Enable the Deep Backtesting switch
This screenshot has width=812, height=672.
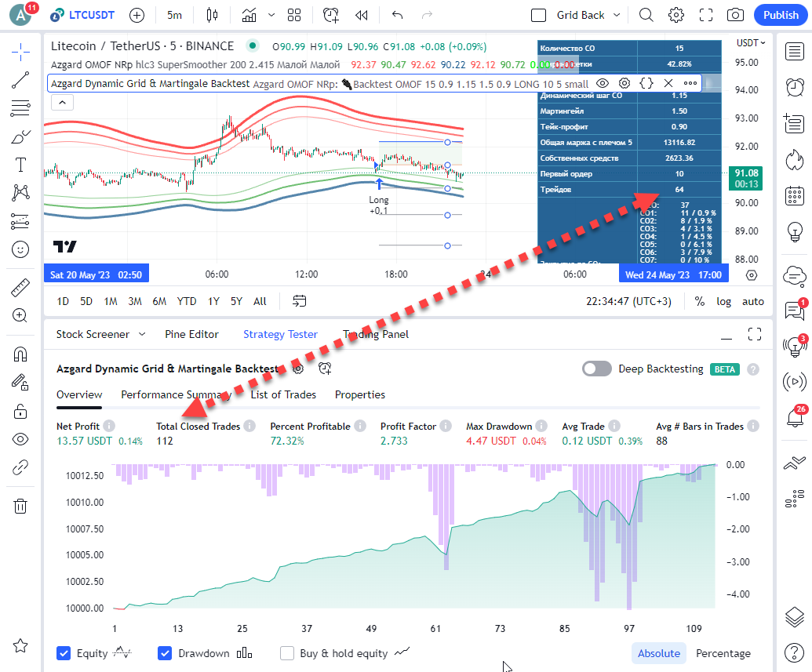(596, 369)
